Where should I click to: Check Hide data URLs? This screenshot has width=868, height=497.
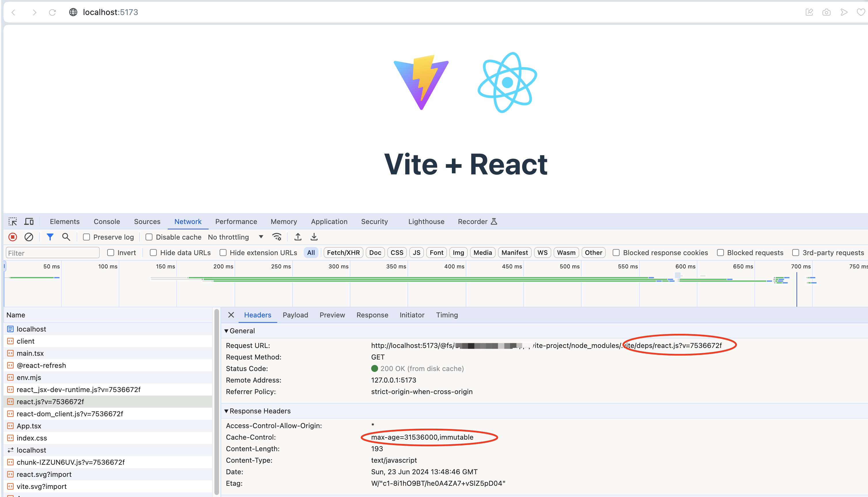pos(153,253)
